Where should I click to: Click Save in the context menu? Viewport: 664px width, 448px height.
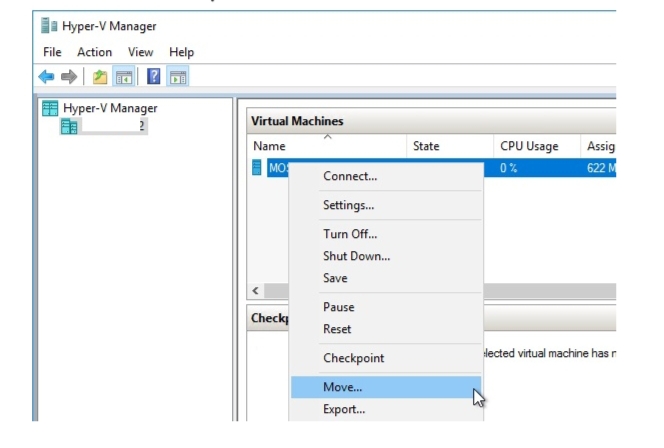click(386, 278)
